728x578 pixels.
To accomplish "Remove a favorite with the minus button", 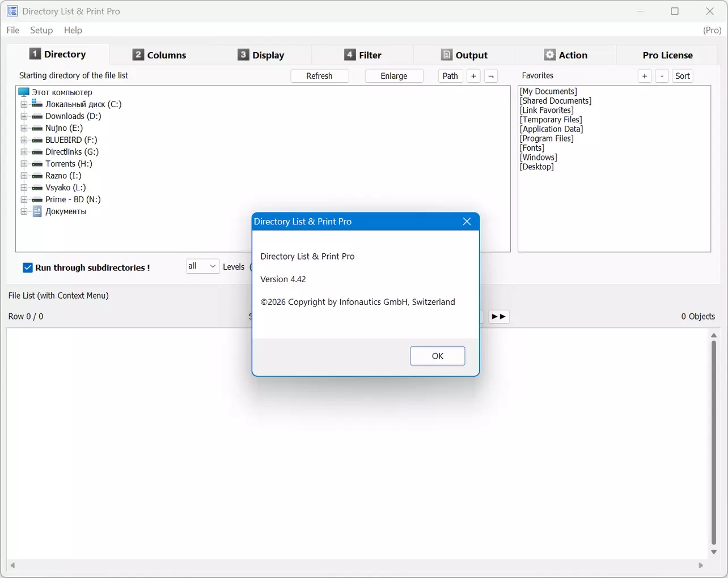I will tap(662, 76).
